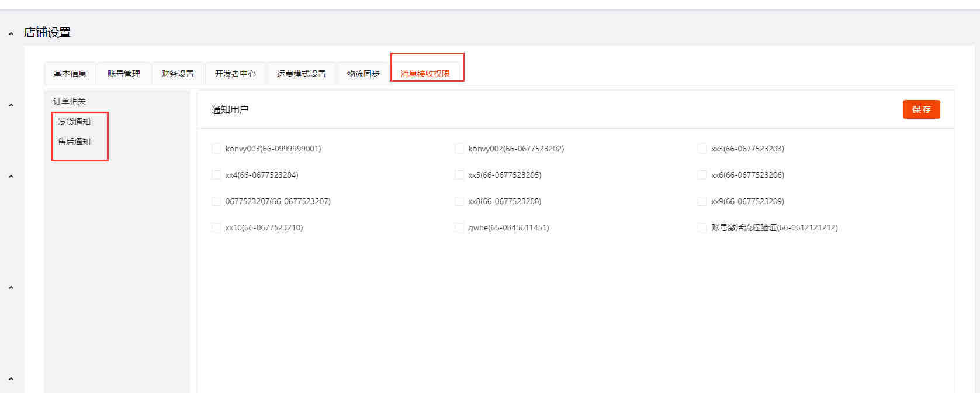Image resolution: width=980 pixels, height=393 pixels.
Task: Collapse the 店铺设置 section chevron
Action: 11,34
